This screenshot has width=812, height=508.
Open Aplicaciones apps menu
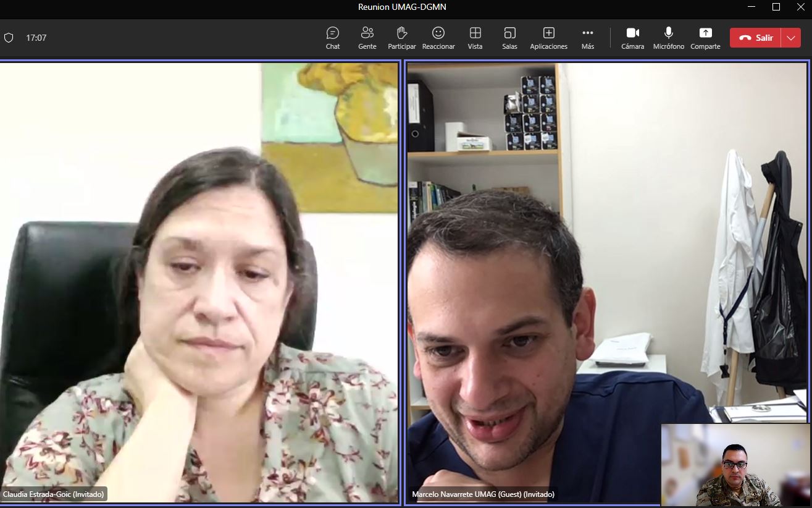tap(548, 38)
